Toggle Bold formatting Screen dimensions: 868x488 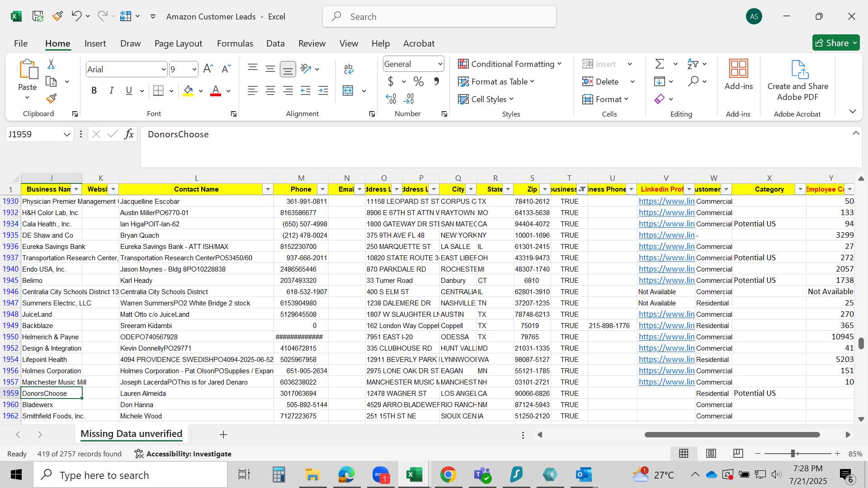point(94,91)
